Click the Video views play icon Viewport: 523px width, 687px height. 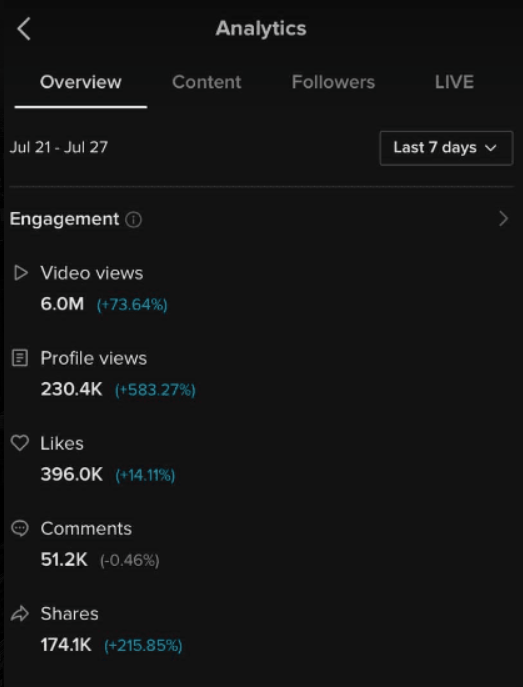tap(21, 273)
